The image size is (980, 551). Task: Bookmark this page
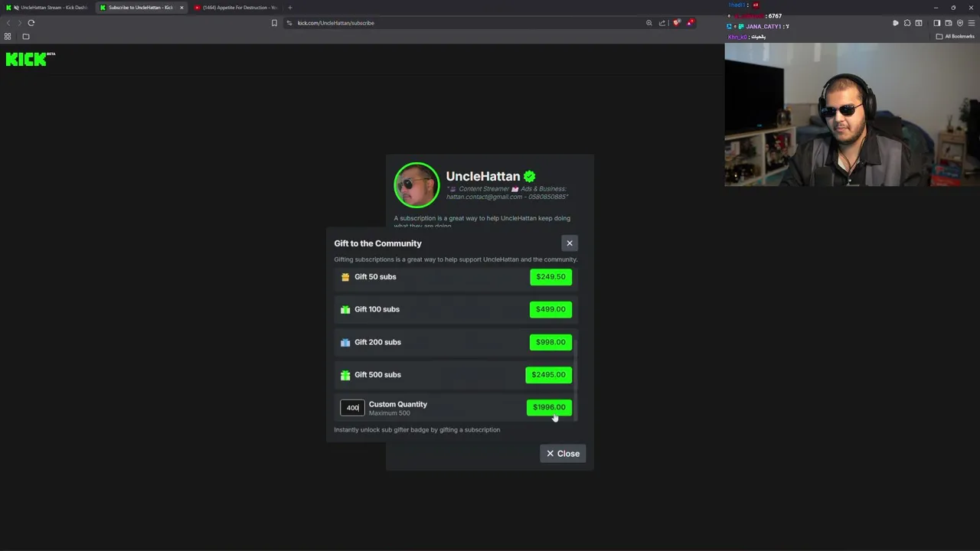274,23
